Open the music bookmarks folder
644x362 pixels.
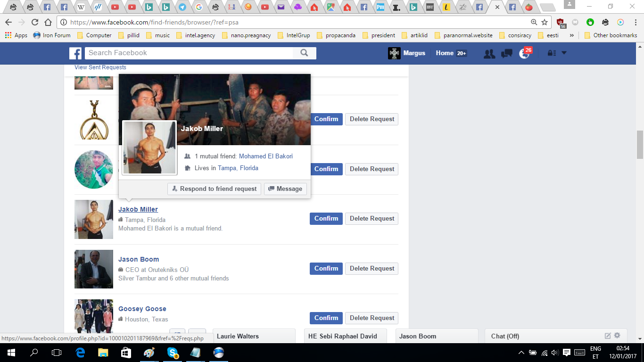(x=158, y=35)
